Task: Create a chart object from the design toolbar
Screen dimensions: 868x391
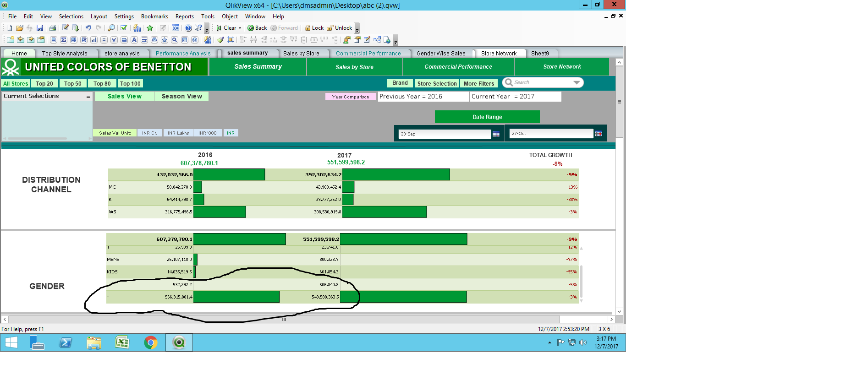Action: pyautogui.click(x=94, y=40)
